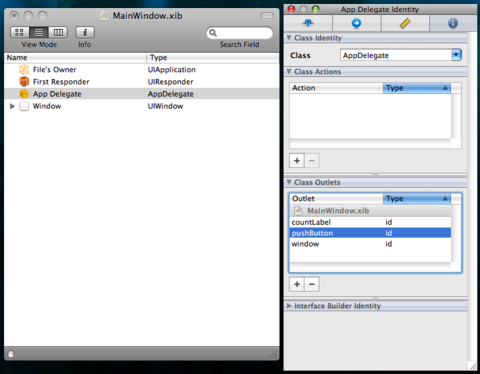Switch to list view mode

[x=39, y=32]
